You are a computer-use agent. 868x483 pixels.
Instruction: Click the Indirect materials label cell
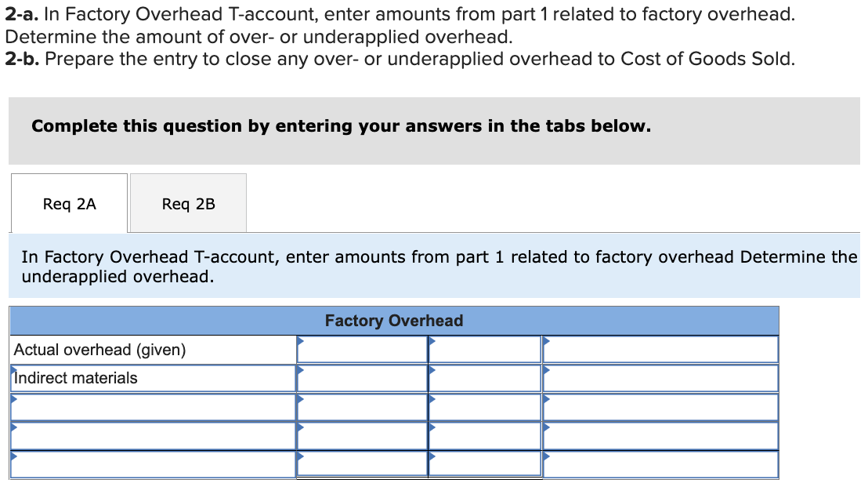pos(153,377)
